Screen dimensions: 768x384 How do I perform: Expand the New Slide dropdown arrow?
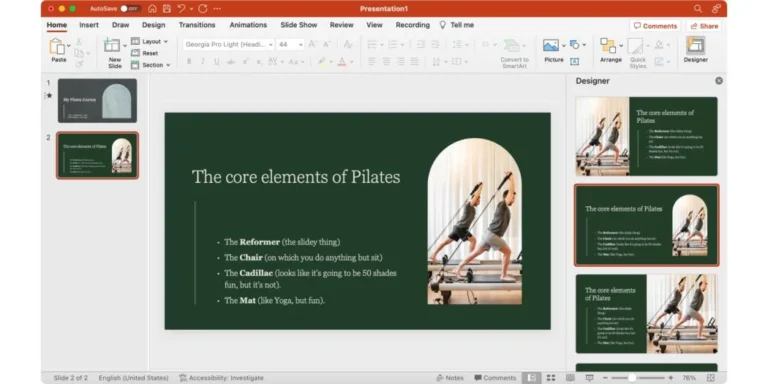pyautogui.click(x=124, y=46)
